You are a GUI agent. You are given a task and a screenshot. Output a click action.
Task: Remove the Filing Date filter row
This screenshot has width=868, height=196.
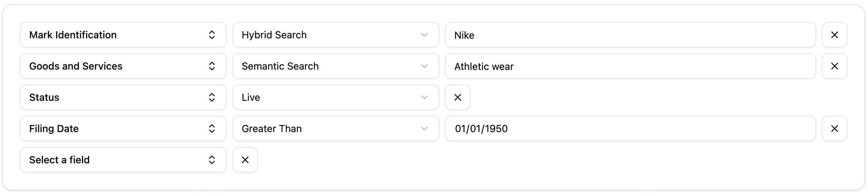(x=834, y=129)
